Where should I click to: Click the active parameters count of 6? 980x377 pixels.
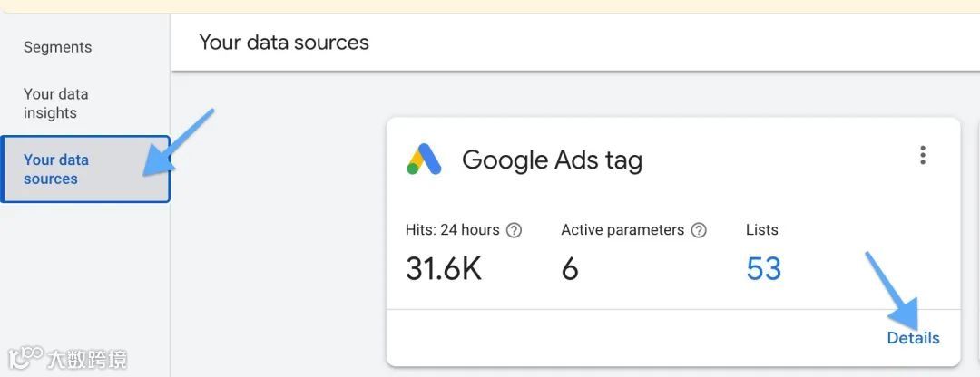570,269
